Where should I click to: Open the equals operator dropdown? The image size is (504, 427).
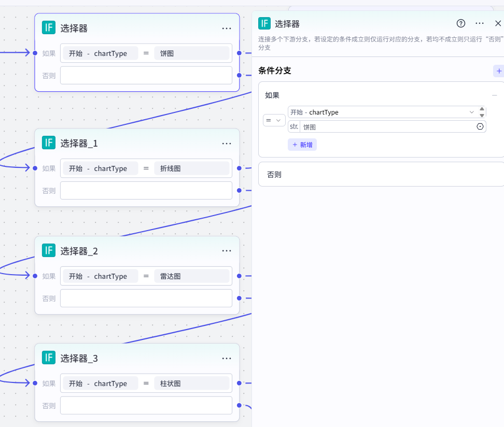point(274,120)
